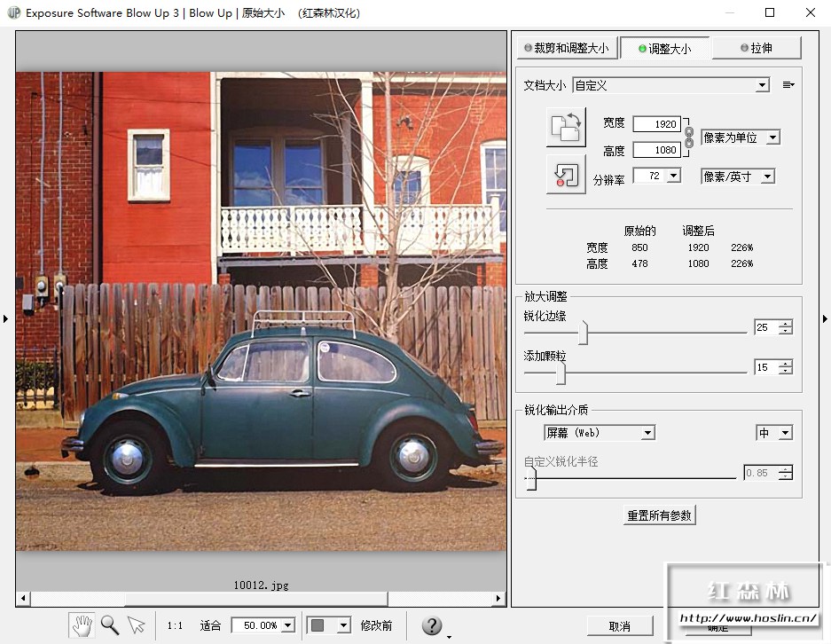Collapse the left panel arrow
Image resolution: width=831 pixels, height=644 pixels.
click(6, 318)
